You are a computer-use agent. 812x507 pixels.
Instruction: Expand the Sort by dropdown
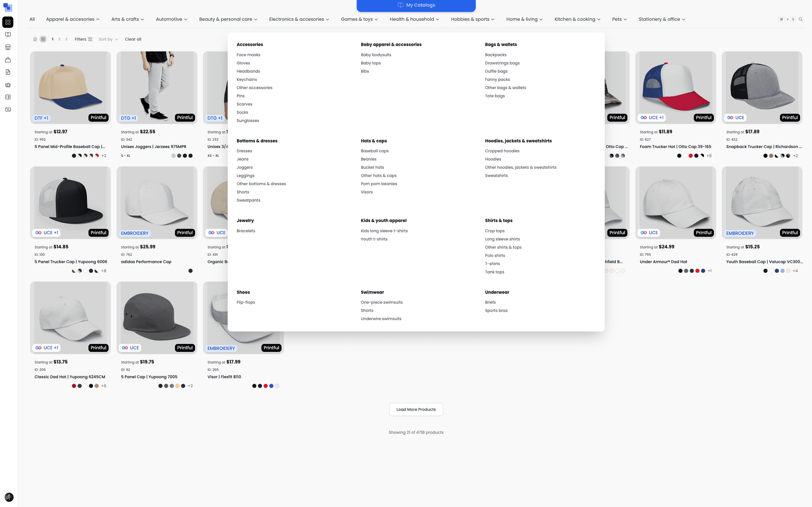108,39
